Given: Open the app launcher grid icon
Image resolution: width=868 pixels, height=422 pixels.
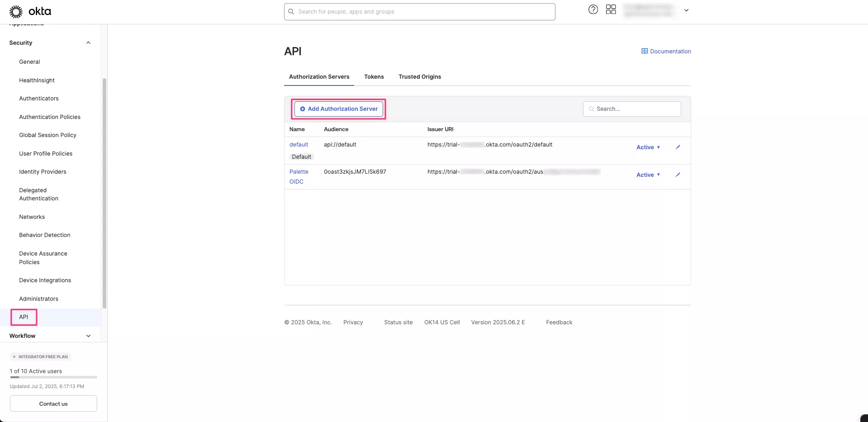Looking at the screenshot, I should (x=611, y=9).
